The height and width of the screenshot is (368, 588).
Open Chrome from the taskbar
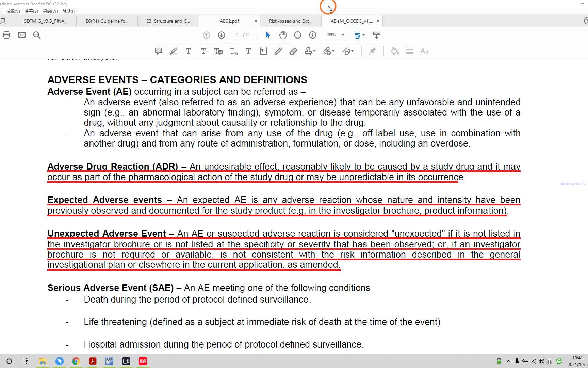tap(76, 361)
